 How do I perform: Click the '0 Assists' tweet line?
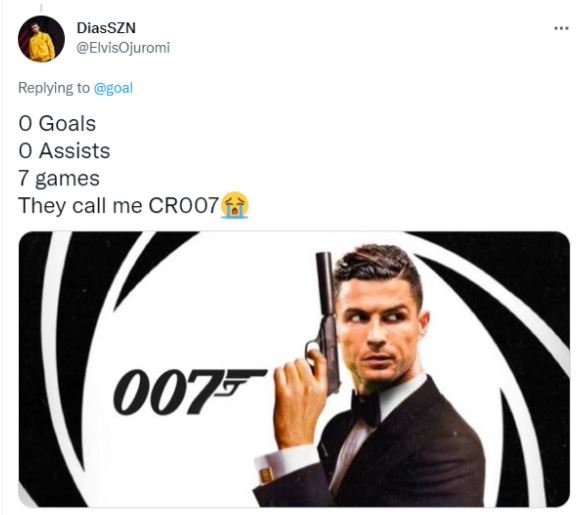[64, 151]
